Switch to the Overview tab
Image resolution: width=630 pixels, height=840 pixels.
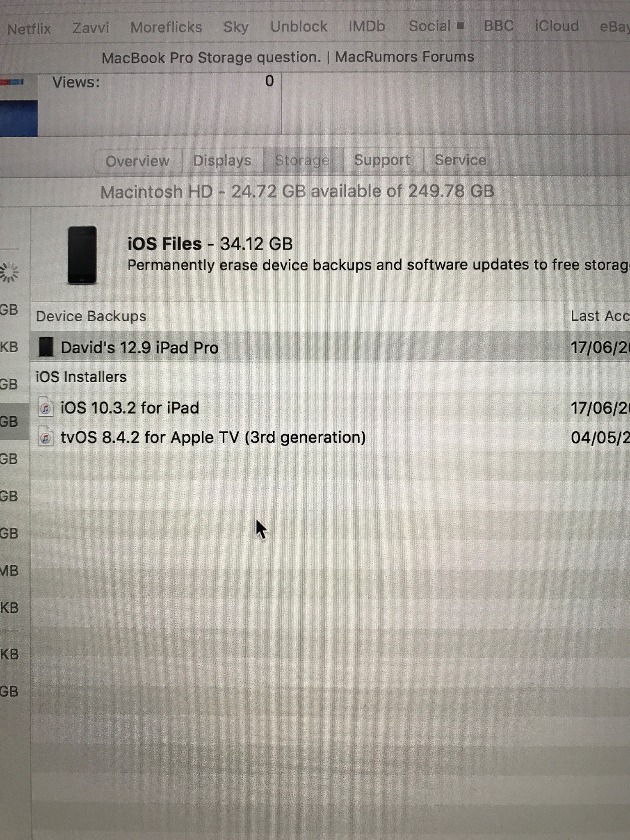coord(138,161)
